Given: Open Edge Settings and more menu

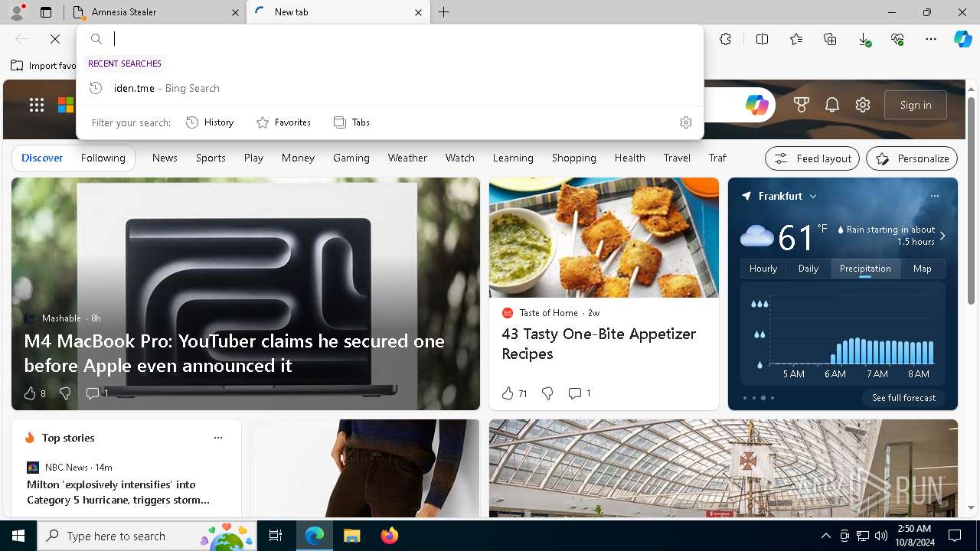Looking at the screenshot, I should (x=931, y=39).
